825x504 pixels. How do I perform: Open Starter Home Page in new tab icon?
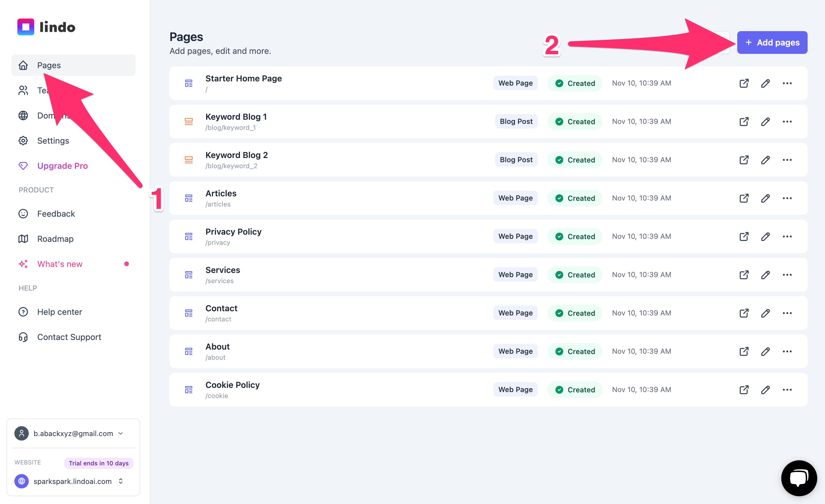click(x=744, y=83)
